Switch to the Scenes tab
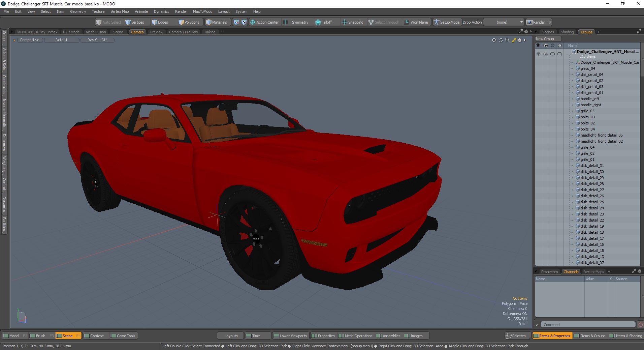 (x=548, y=32)
